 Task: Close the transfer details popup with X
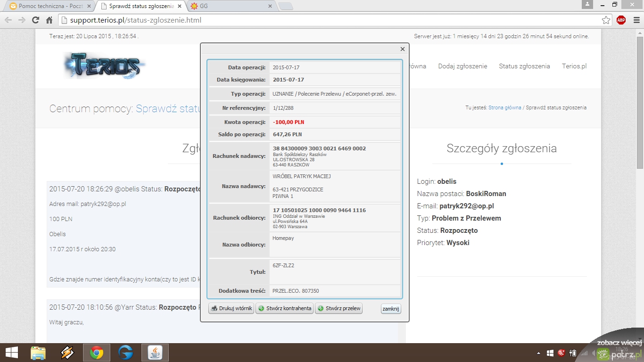pos(402,49)
